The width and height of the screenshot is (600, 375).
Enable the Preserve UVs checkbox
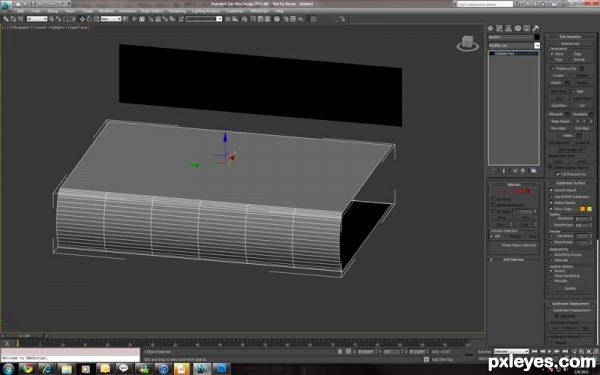coord(553,68)
